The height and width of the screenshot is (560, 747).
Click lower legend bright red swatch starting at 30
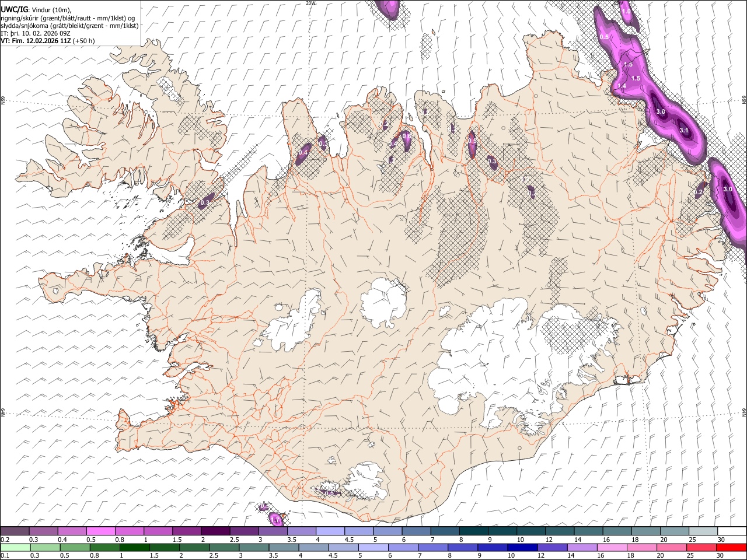[x=731, y=547]
